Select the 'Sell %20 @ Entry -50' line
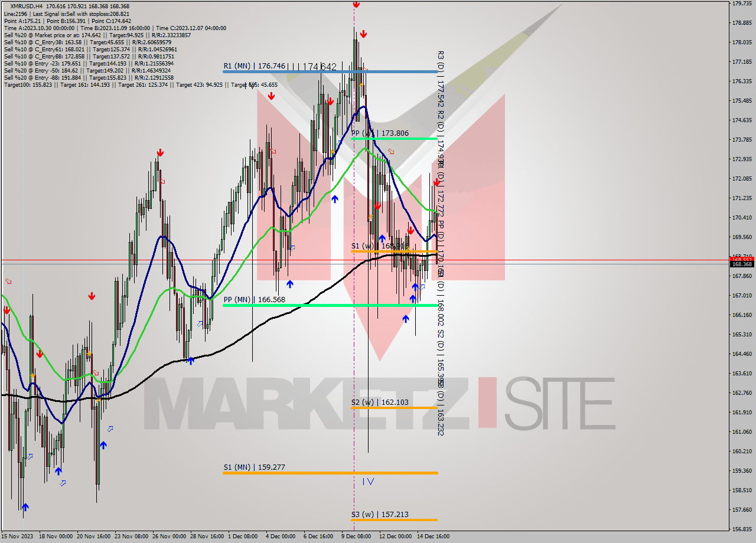The image size is (756, 543). coord(87,70)
